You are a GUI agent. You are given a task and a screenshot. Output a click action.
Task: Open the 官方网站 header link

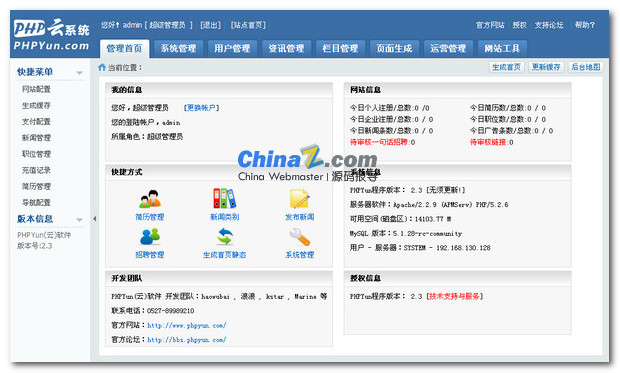click(490, 25)
